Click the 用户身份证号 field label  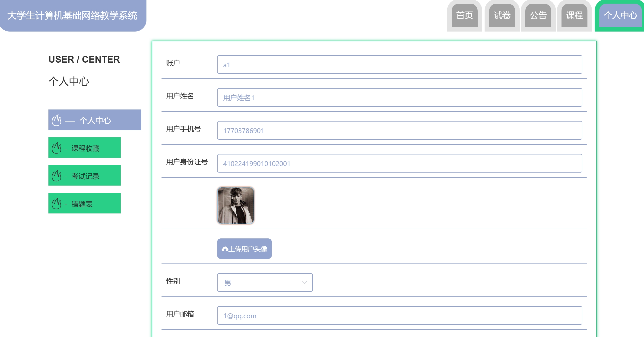click(187, 162)
